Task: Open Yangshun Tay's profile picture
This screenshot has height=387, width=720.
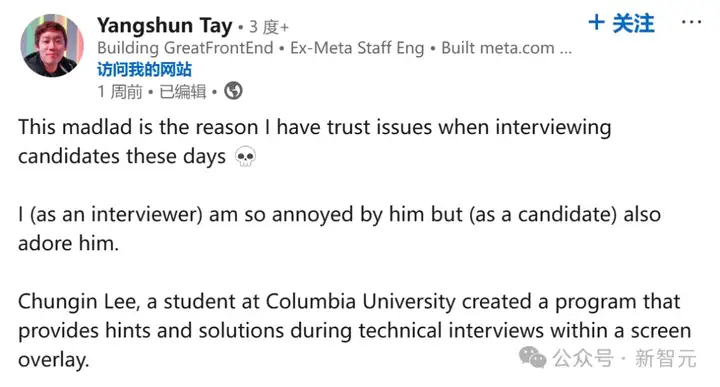Action: tap(52, 45)
